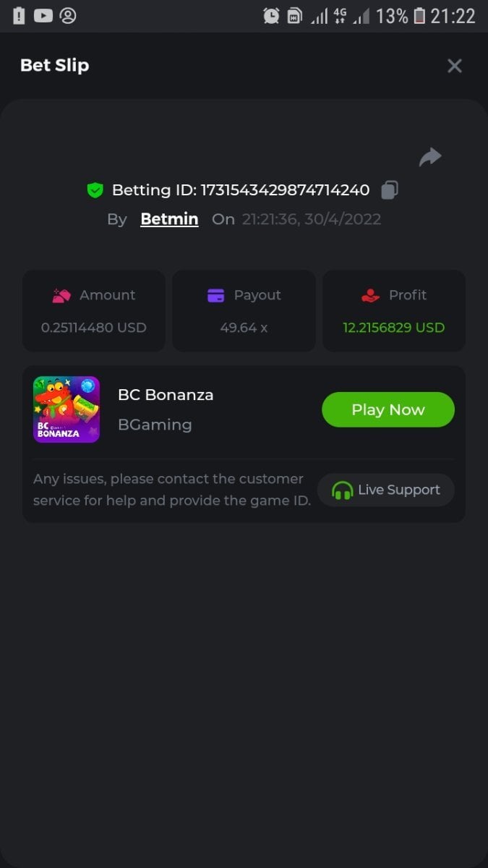The width and height of the screenshot is (488, 868).
Task: Tap the alarm clock status bar icon
Action: point(271,16)
